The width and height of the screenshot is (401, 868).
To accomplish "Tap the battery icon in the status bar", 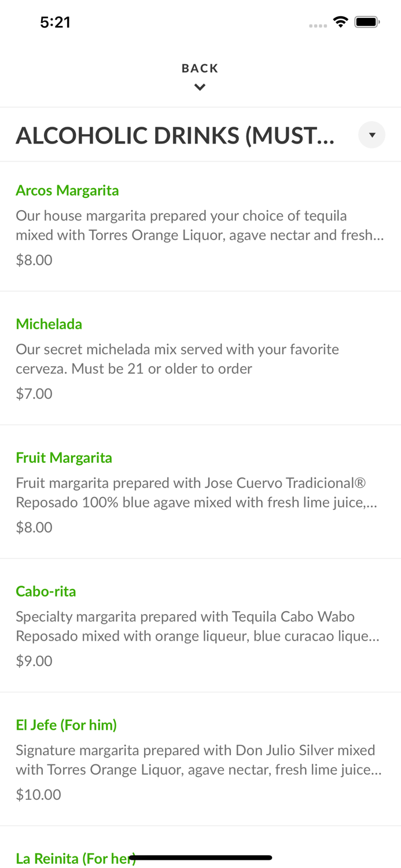I will [x=367, y=21].
